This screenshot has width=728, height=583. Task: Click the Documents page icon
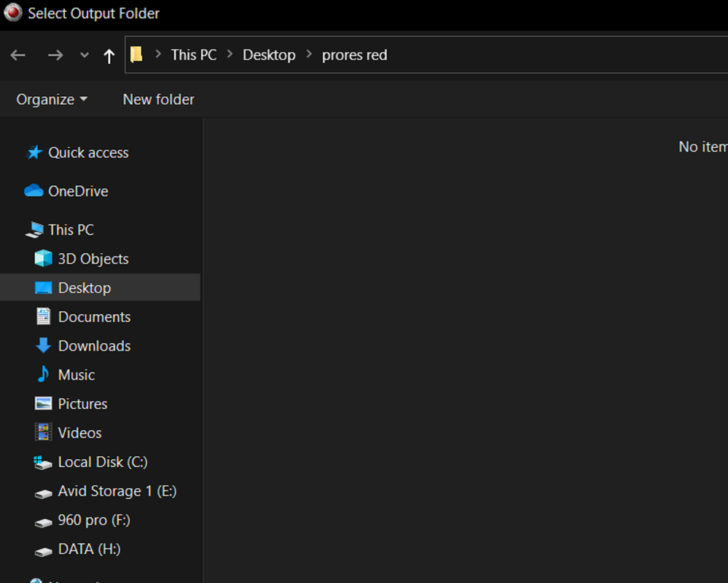coord(44,316)
